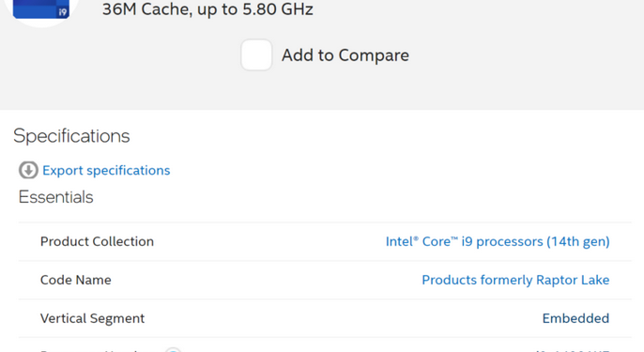This screenshot has height=352, width=644.
Task: Click the Specifications section heading
Action: click(x=71, y=136)
